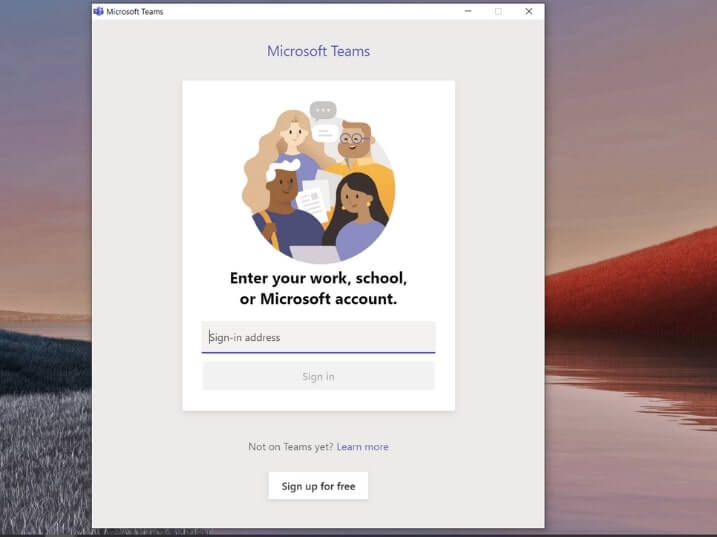717x537 pixels.
Task: Click the paper document in the illustration
Action: (x=313, y=200)
